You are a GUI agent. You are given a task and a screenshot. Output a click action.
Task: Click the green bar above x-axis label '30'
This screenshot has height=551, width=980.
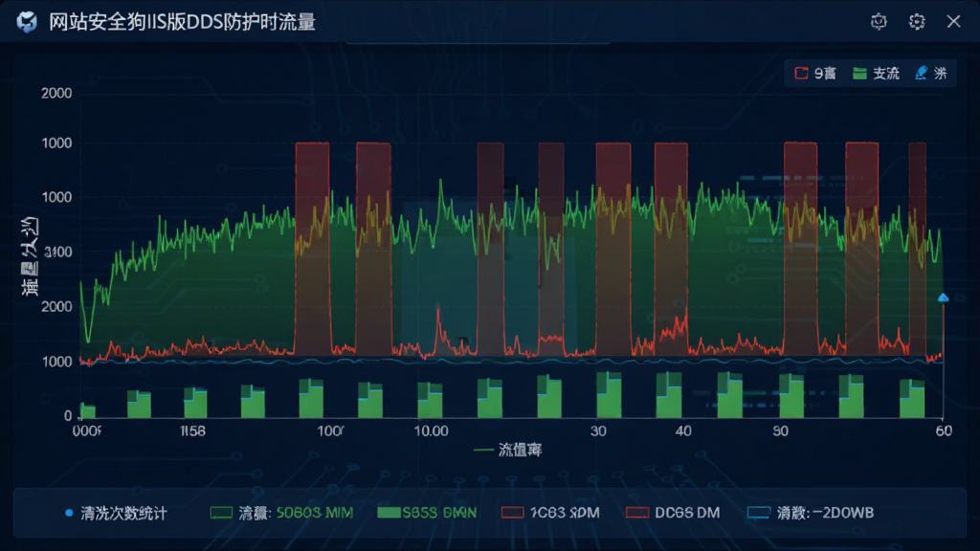609,395
